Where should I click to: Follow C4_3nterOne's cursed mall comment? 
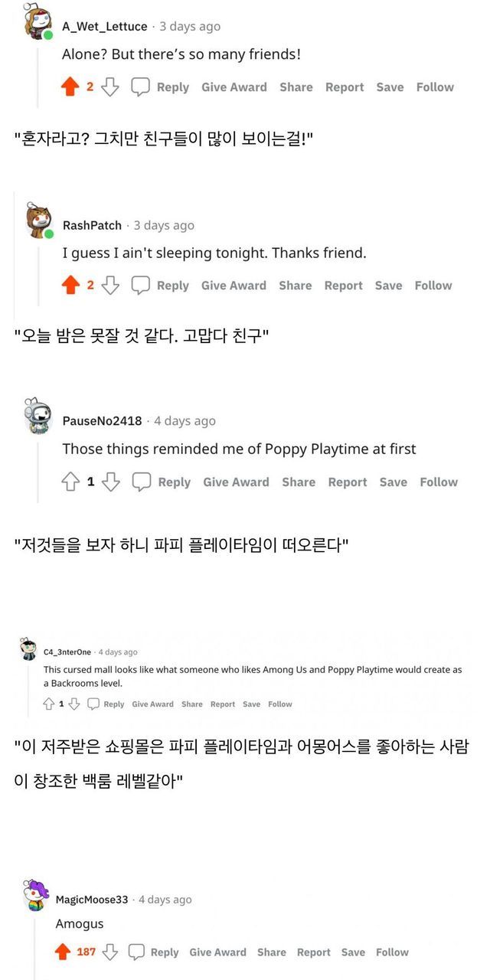click(x=280, y=704)
